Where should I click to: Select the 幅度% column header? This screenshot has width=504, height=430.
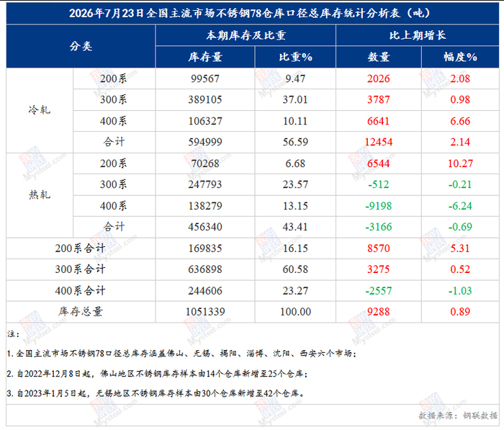click(460, 57)
